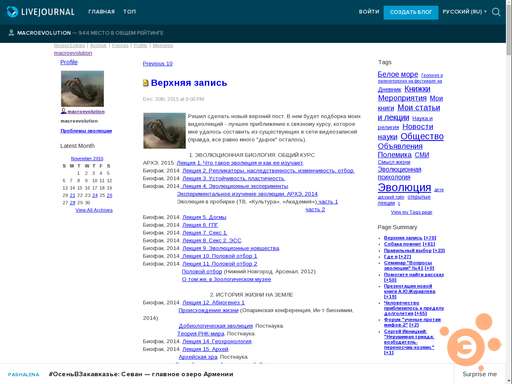Open Происхождение жизни link

tap(208, 310)
